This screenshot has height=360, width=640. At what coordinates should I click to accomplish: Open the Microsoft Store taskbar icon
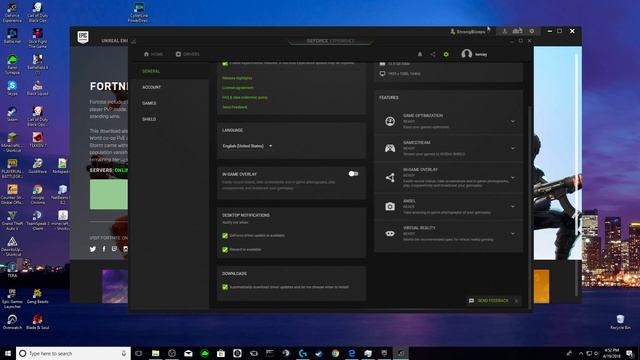[x=221, y=353]
